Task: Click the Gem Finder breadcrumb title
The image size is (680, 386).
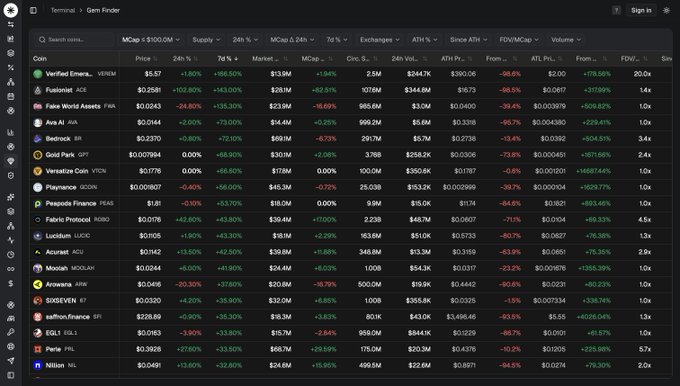Action: pyautogui.click(x=103, y=10)
